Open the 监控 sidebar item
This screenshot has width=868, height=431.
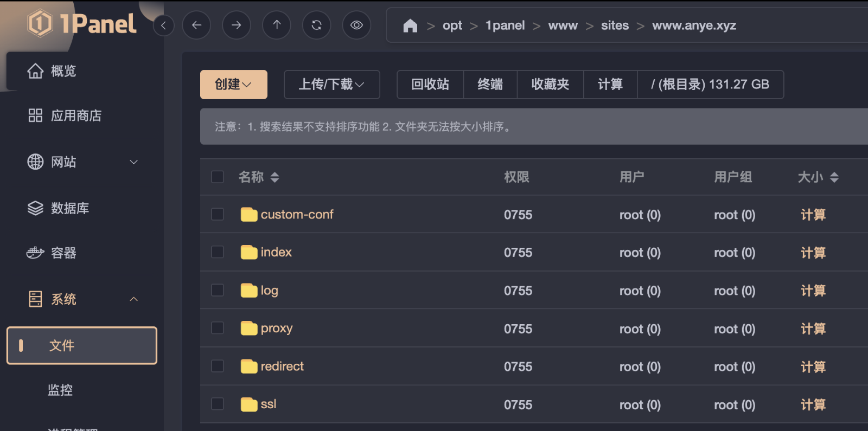(x=60, y=390)
